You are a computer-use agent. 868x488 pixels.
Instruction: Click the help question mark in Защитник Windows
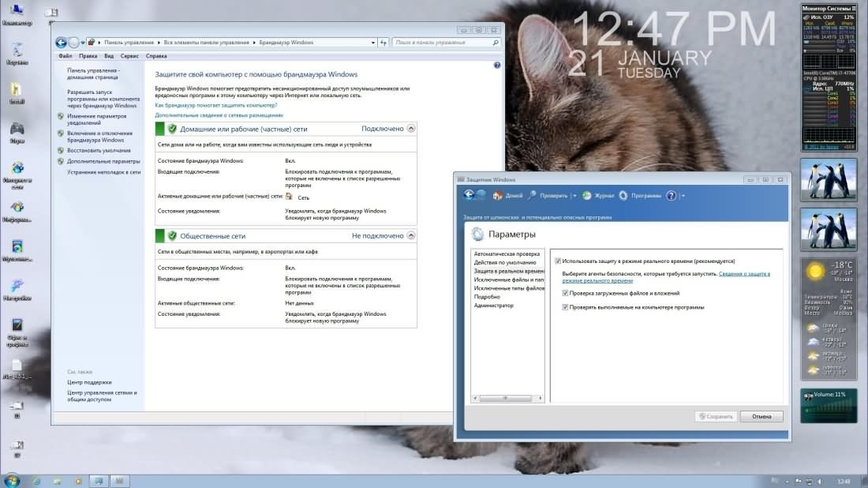pos(671,196)
